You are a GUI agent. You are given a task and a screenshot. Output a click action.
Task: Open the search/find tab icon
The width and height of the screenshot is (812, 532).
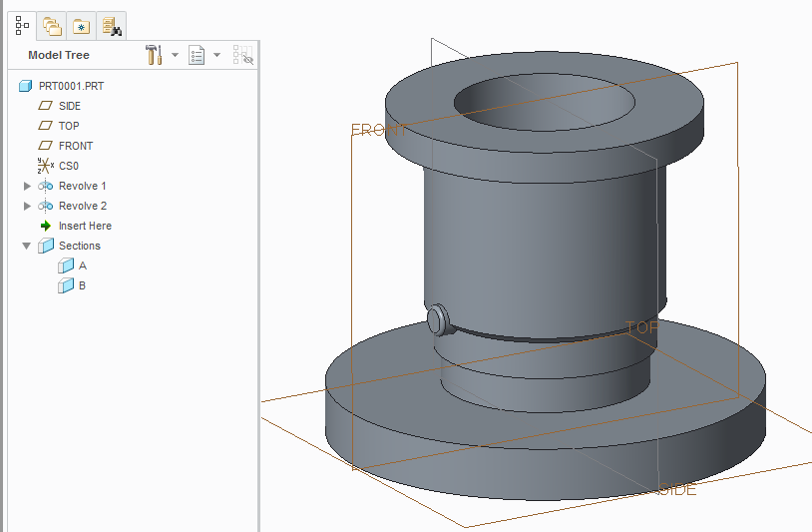click(x=111, y=26)
